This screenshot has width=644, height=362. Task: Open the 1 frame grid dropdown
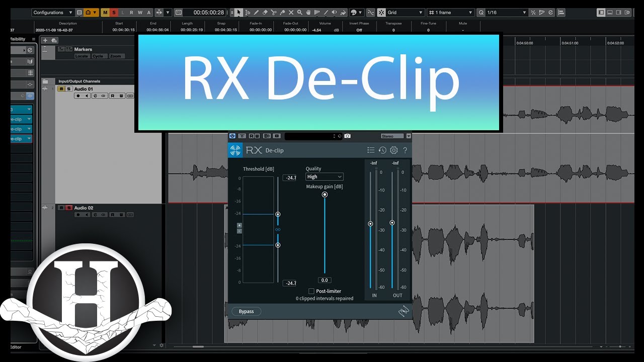pyautogui.click(x=451, y=13)
